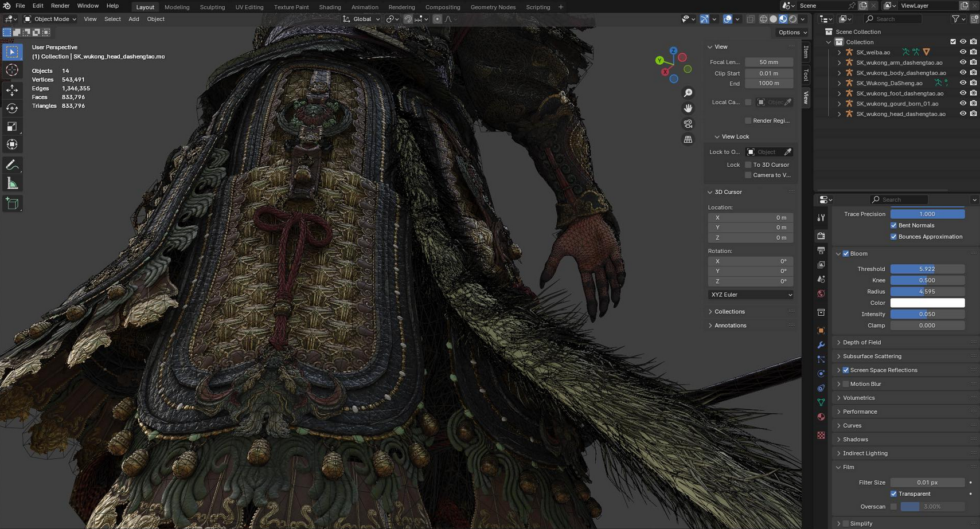
Task: Select the Select Box tool
Action: click(x=12, y=52)
